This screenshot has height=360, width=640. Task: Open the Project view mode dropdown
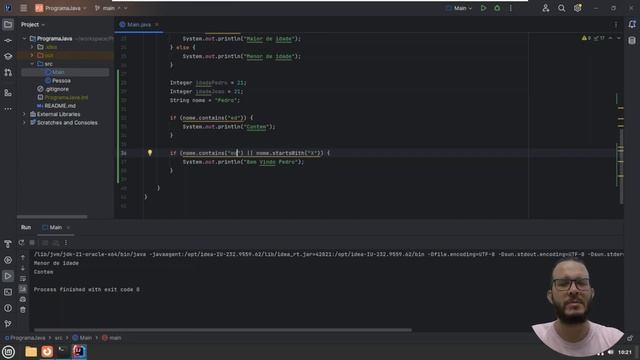(x=33, y=24)
